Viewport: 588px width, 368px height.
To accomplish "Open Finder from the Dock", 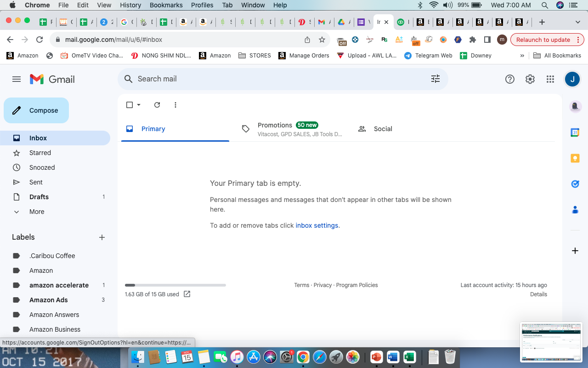I will point(137,357).
